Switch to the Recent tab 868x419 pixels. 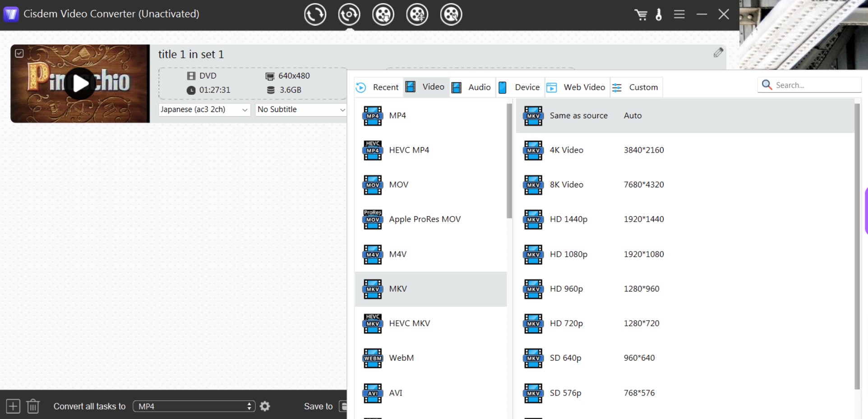378,87
